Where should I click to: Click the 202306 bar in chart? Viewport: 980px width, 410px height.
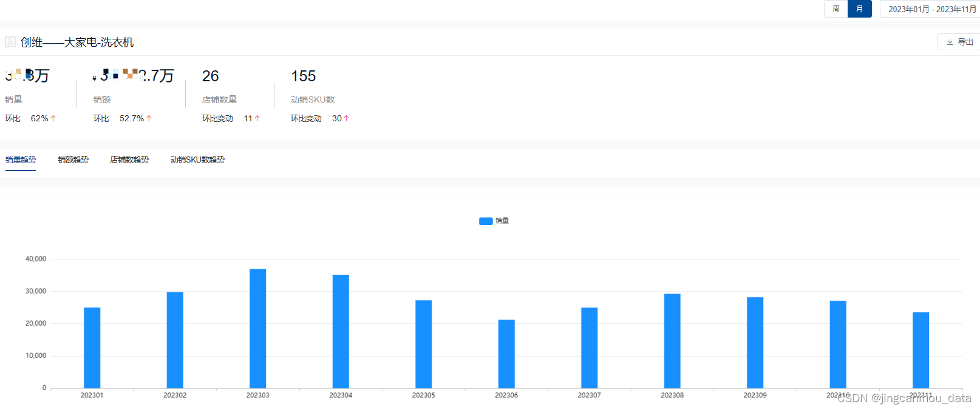(x=506, y=354)
